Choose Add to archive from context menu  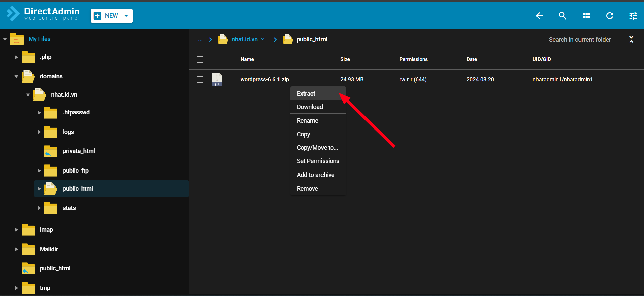318,175
